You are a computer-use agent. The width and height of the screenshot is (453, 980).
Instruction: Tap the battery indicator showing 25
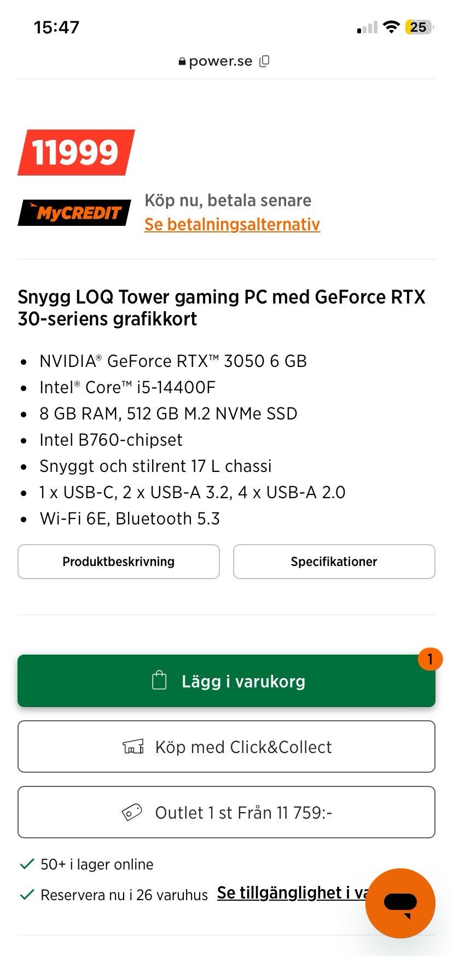point(419,27)
